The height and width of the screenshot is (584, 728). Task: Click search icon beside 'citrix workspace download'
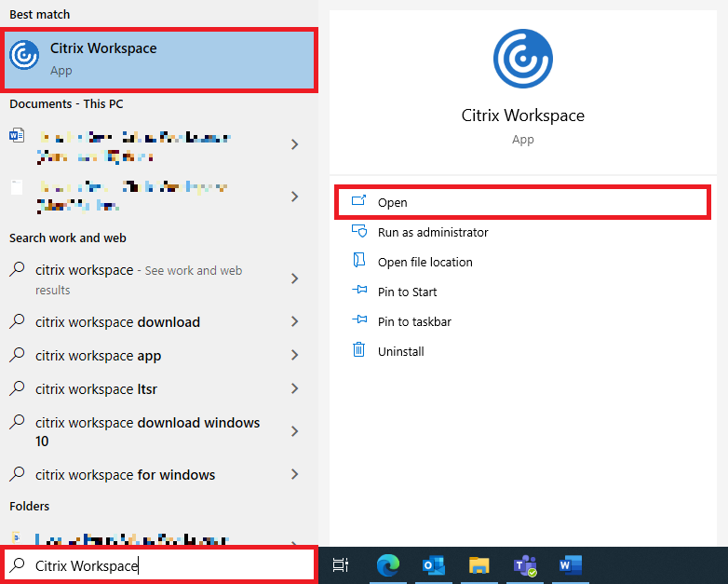17,321
